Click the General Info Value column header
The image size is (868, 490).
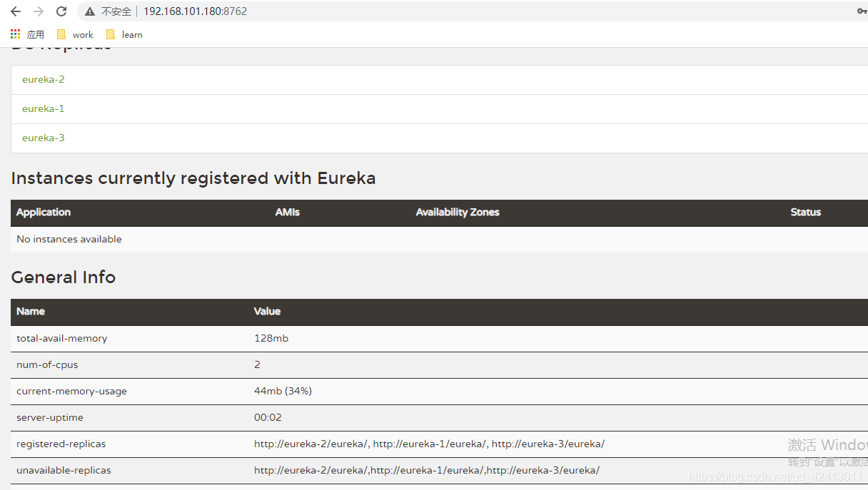(267, 311)
